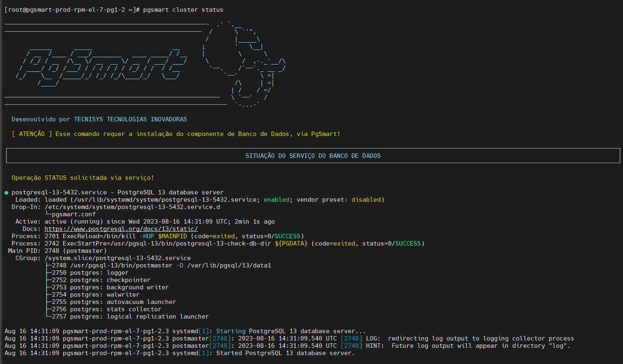The image size is (623, 364).
Task: Click SUCCESS on the ExecReload process line
Action: coord(287,236)
